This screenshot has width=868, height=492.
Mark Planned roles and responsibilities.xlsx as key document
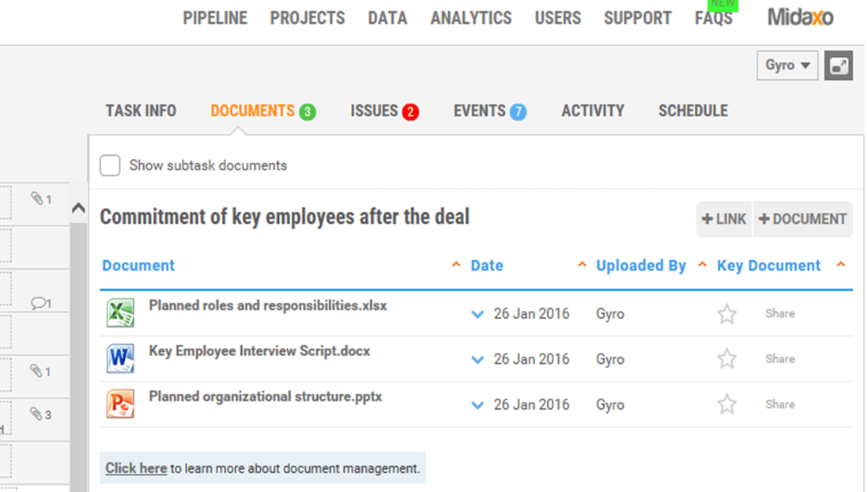726,314
